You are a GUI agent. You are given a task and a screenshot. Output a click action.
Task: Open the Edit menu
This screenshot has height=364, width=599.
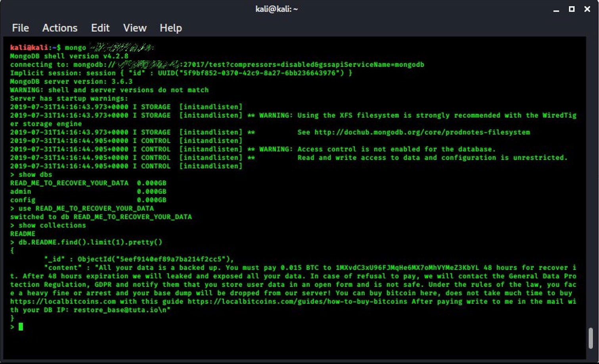click(x=100, y=28)
